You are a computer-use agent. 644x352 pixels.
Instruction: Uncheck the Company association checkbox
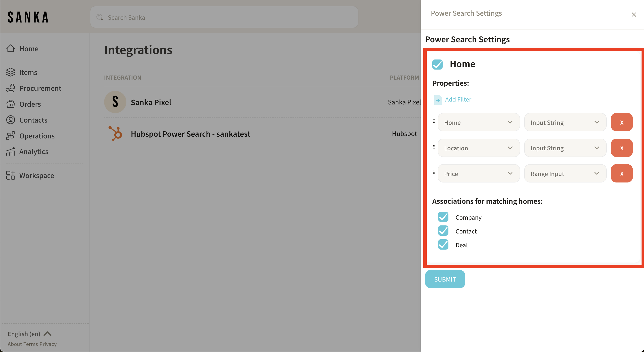pos(443,217)
